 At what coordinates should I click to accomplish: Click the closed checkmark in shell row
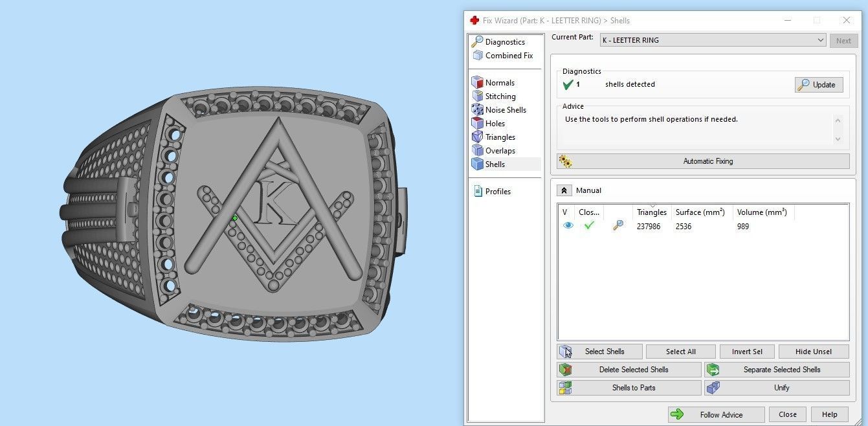tap(589, 226)
